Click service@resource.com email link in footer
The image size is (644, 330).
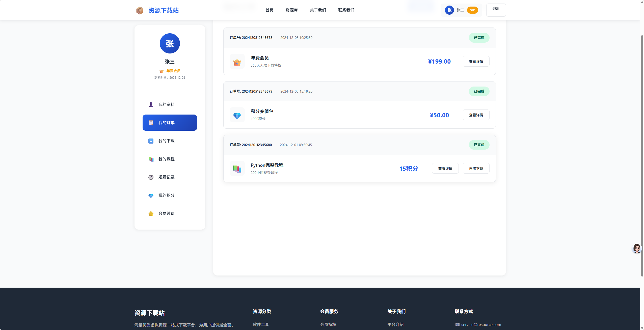point(481,325)
